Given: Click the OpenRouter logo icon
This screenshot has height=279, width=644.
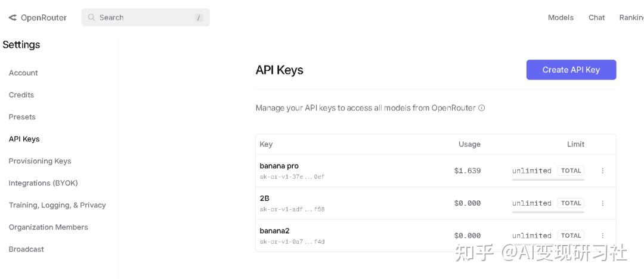Looking at the screenshot, I should pyautogui.click(x=13, y=18).
